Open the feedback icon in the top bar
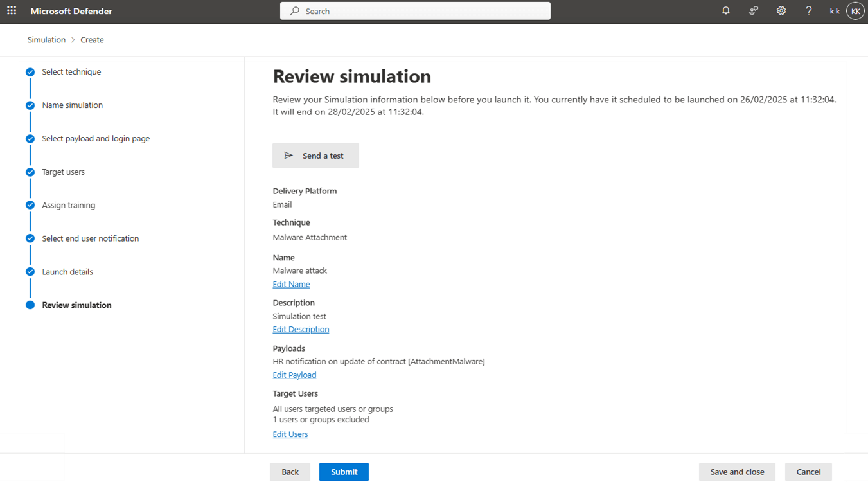 coord(753,10)
